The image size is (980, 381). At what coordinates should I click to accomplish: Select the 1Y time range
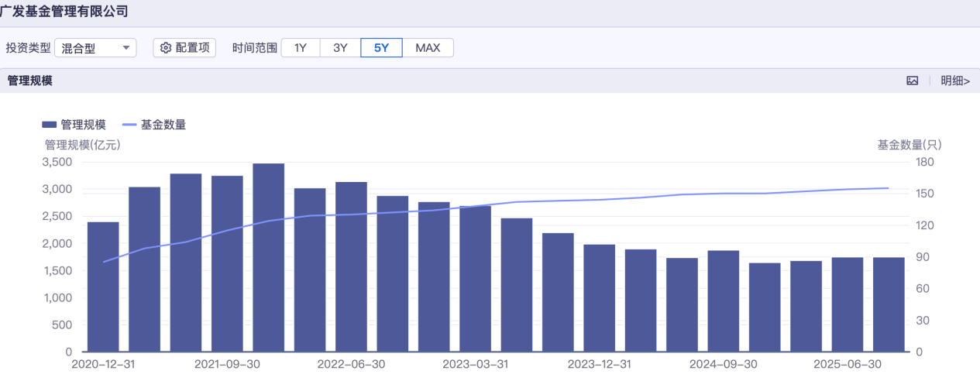pyautogui.click(x=301, y=48)
